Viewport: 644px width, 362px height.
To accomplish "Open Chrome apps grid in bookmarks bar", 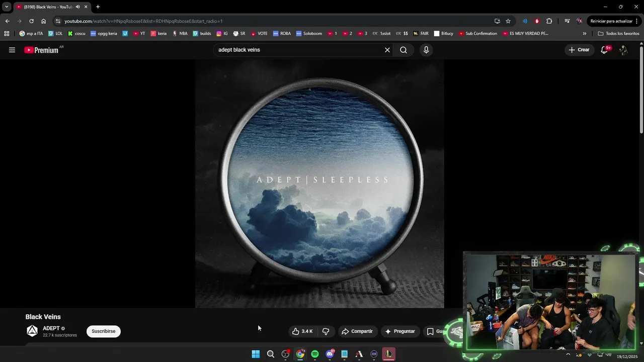I will tap(7, 34).
